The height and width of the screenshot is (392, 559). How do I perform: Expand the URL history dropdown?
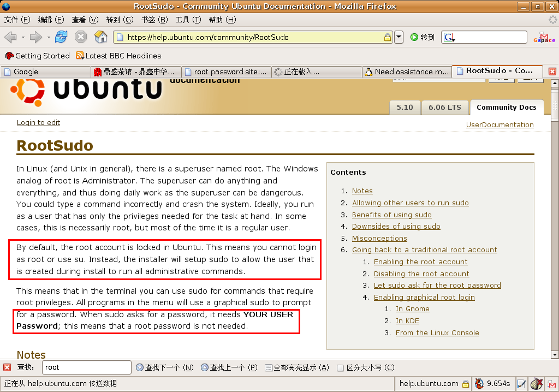[x=399, y=37]
